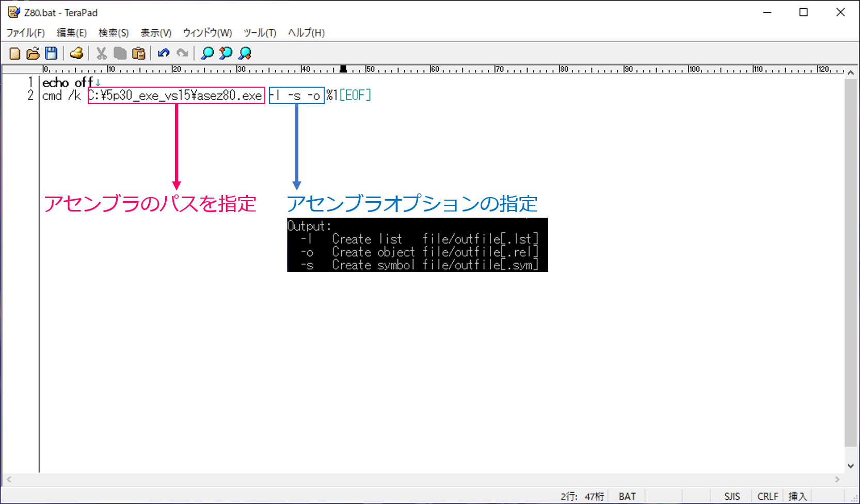
Task: Copy the selection
Action: (120, 53)
